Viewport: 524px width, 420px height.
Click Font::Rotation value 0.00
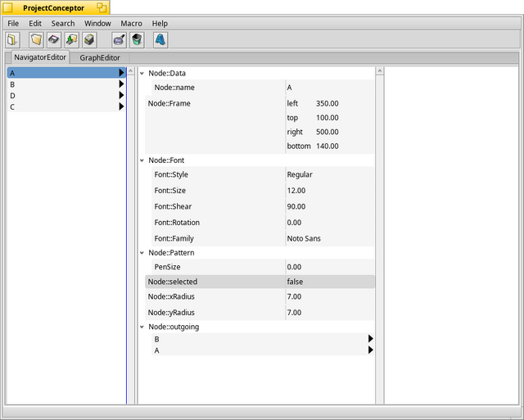pyautogui.click(x=294, y=223)
